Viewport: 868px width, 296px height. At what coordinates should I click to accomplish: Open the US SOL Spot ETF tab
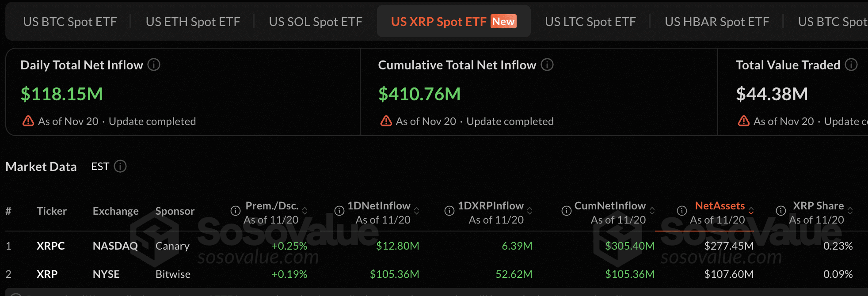[316, 22]
